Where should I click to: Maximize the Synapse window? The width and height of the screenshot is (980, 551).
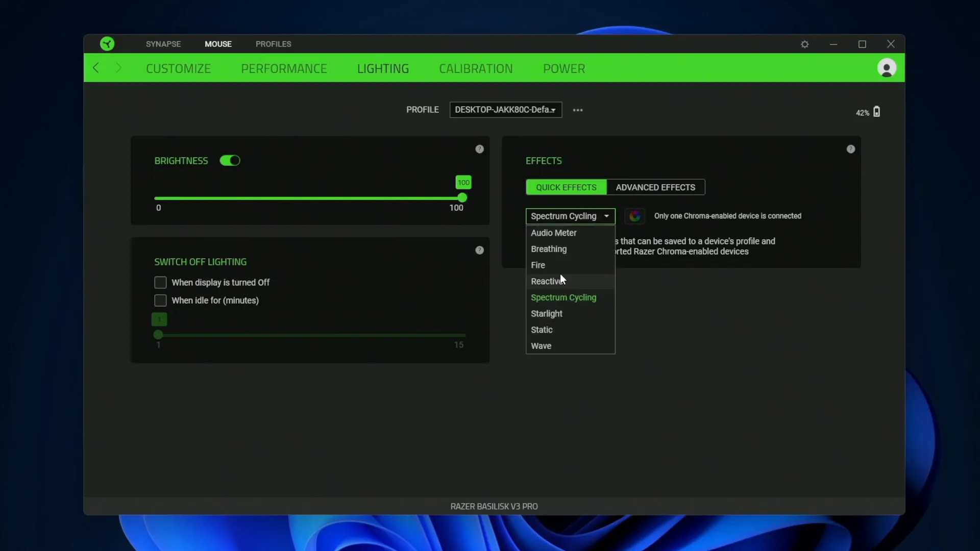pyautogui.click(x=862, y=44)
